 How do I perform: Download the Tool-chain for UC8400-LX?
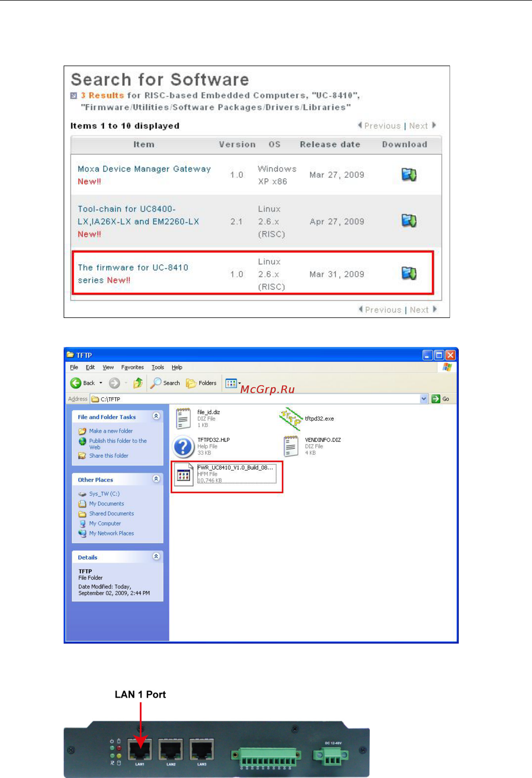pos(409,221)
